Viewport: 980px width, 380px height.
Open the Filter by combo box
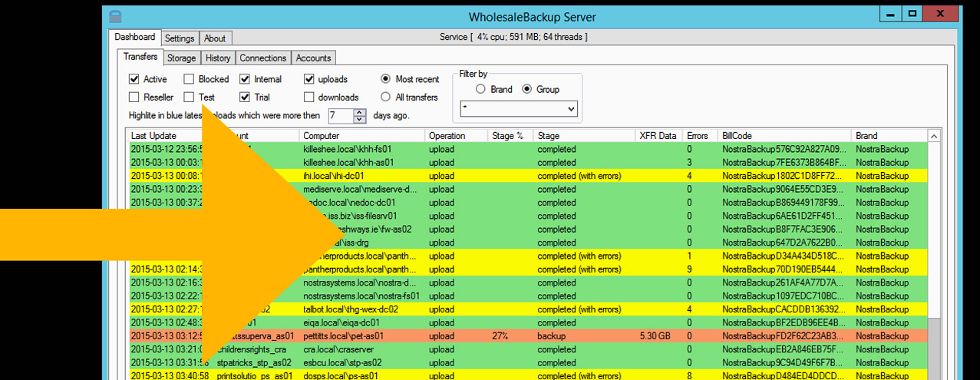pos(518,110)
